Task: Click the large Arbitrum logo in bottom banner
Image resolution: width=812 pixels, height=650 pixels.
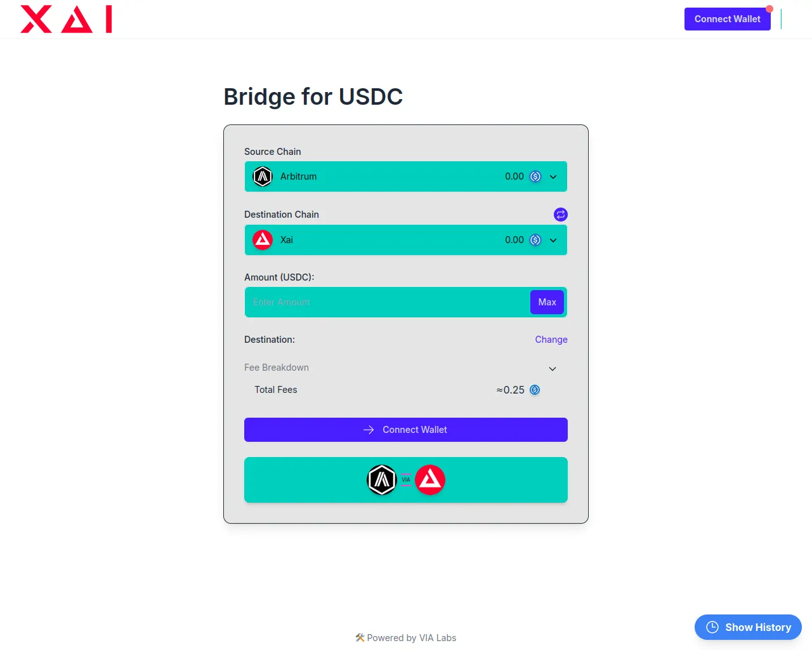Action: pyautogui.click(x=382, y=480)
